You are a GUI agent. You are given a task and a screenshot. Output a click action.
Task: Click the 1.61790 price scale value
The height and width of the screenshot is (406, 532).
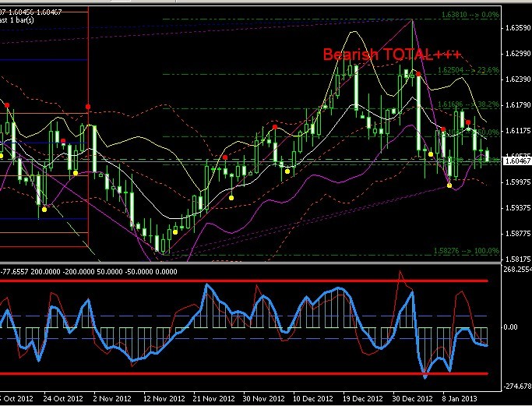518,105
